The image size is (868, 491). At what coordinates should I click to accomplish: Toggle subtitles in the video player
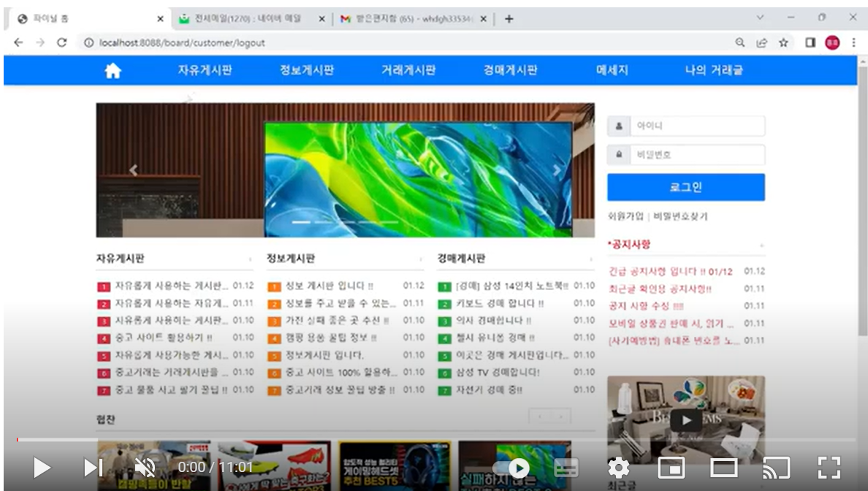click(x=566, y=468)
